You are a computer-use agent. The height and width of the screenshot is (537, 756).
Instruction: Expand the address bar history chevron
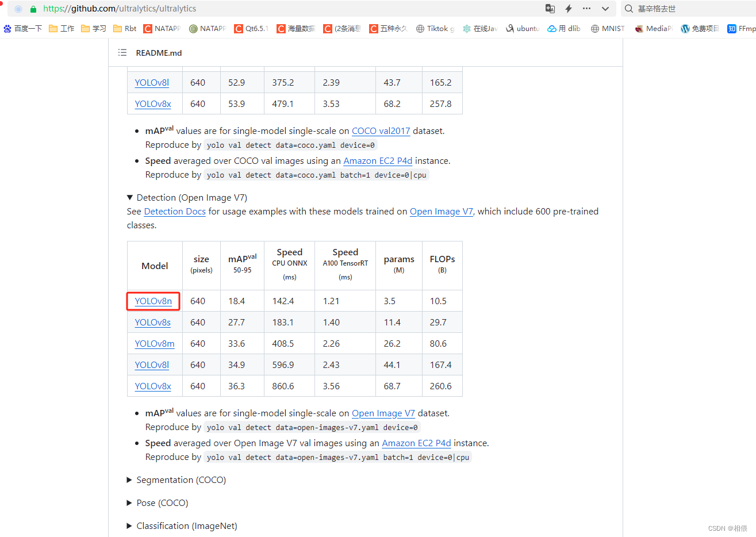click(605, 9)
